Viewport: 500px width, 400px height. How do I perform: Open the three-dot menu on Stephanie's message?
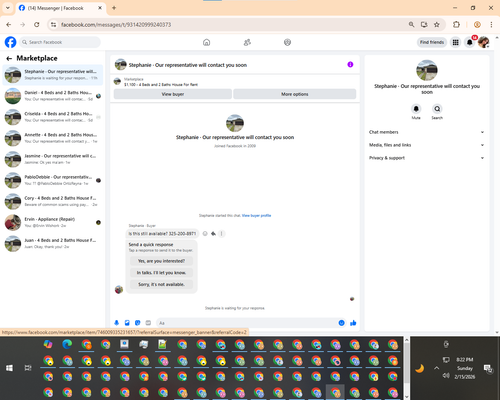(x=221, y=234)
